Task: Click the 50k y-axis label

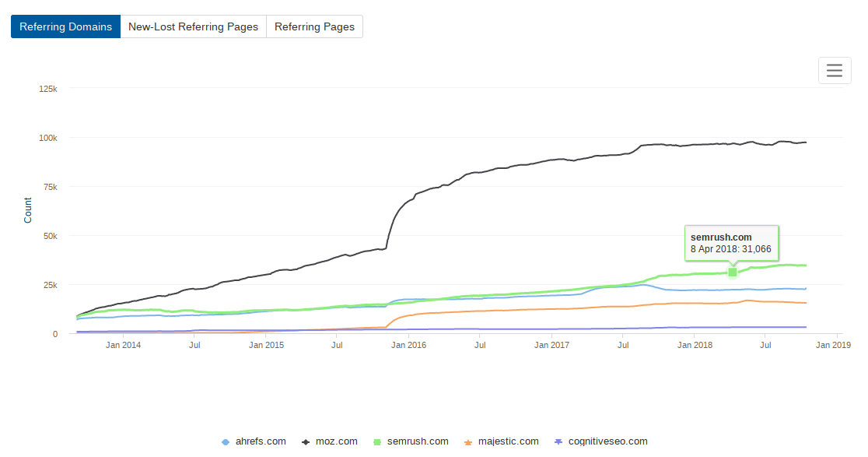Action: pyautogui.click(x=51, y=236)
